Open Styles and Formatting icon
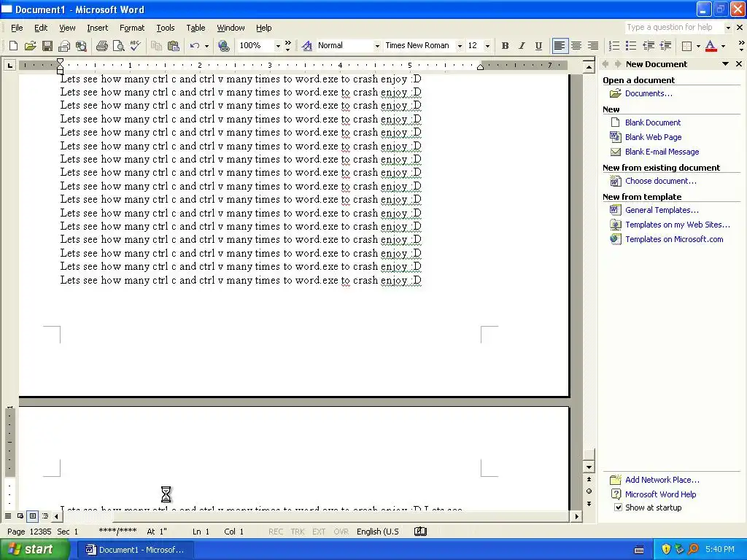This screenshot has width=747, height=560. click(307, 46)
